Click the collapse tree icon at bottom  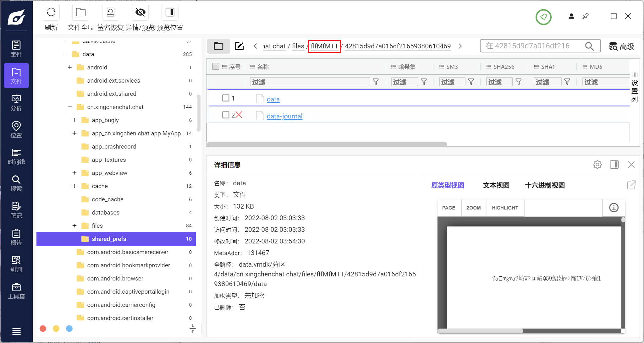pos(193,329)
